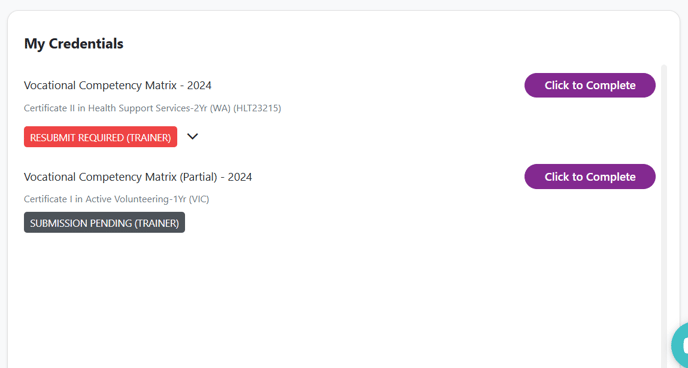Image resolution: width=688 pixels, height=368 pixels.
Task: Click 2024 in the first matrix title
Action: point(199,85)
